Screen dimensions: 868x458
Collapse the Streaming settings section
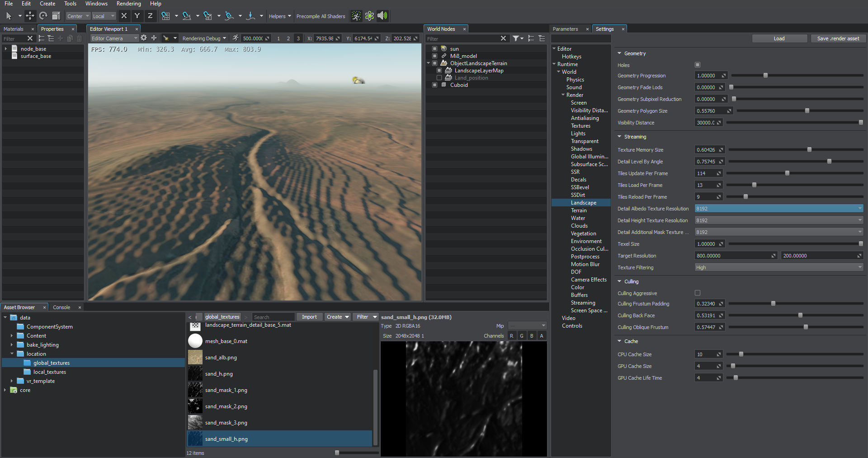point(619,137)
